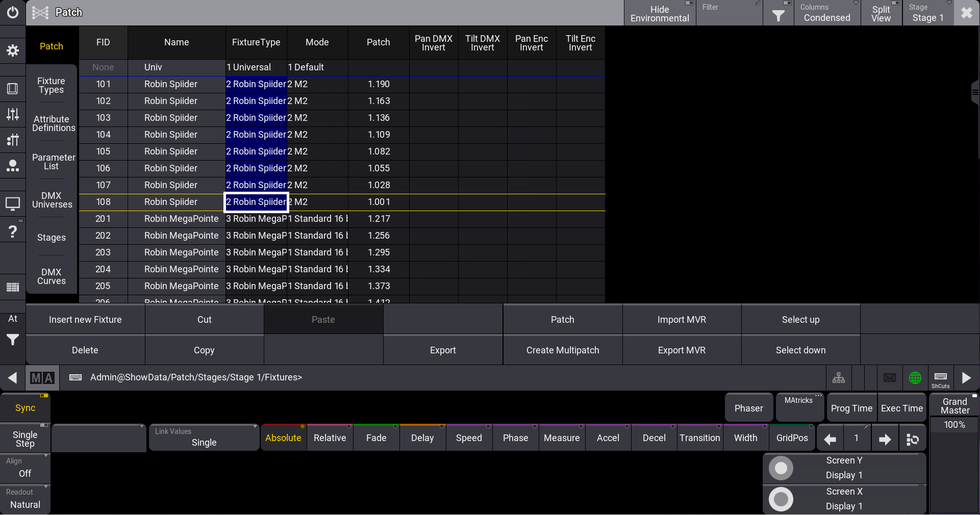Open the display monitor icon in left sidebar
Viewport: 980px width, 515px height.
[13, 204]
